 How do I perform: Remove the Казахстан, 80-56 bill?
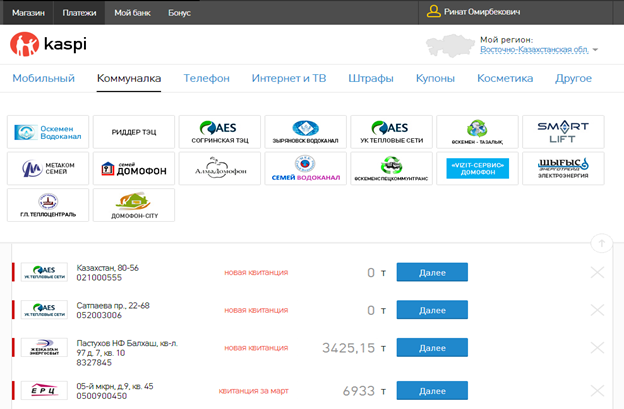(597, 273)
